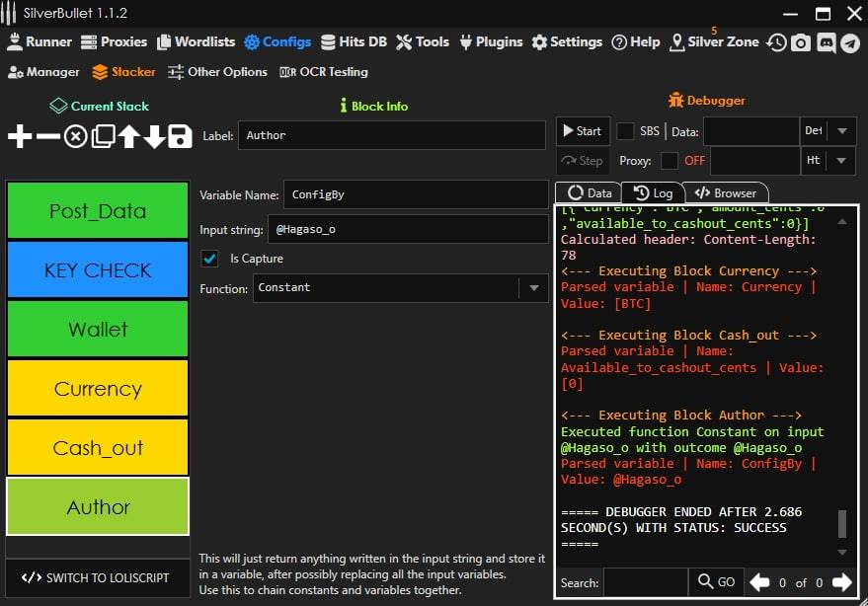Click the duplicate block icon
The height and width of the screenshot is (606, 868).
point(102,137)
